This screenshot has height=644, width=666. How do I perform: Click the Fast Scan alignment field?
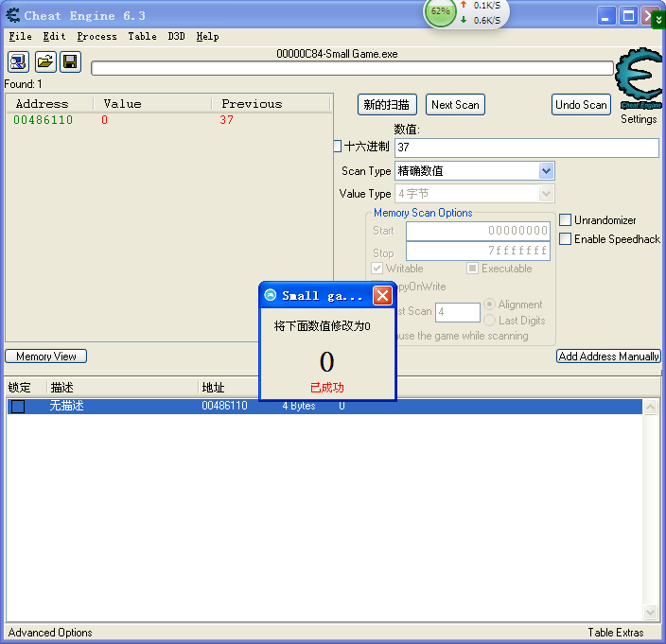(458, 312)
